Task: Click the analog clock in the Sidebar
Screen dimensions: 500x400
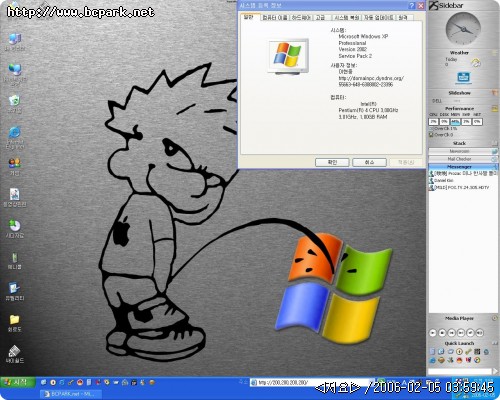Action: click(463, 29)
